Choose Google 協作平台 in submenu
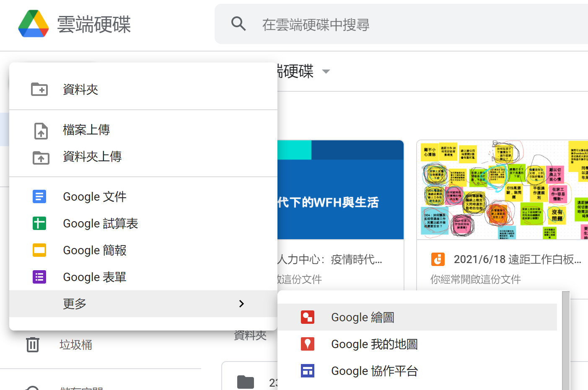Screen dimensions: 588x390 point(417,371)
